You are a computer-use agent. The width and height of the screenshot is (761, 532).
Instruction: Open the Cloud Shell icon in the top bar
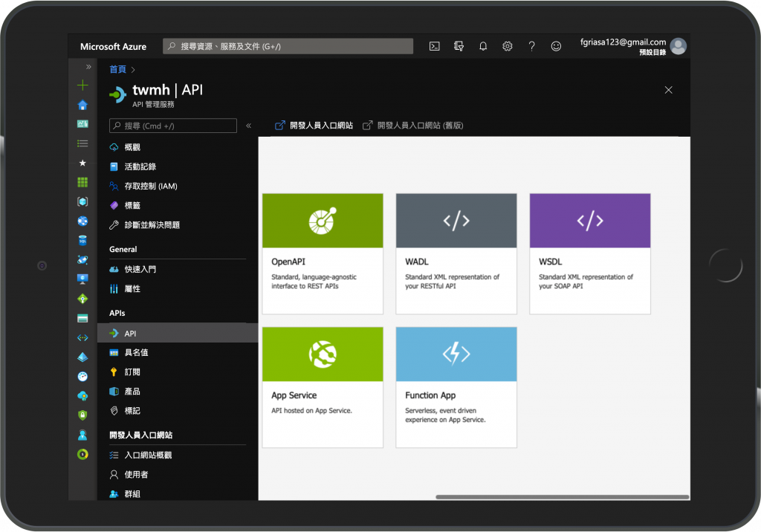(x=434, y=46)
